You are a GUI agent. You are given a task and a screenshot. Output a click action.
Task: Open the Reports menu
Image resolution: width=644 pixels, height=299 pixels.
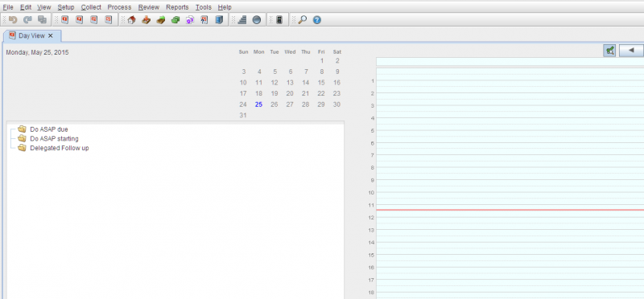(177, 7)
